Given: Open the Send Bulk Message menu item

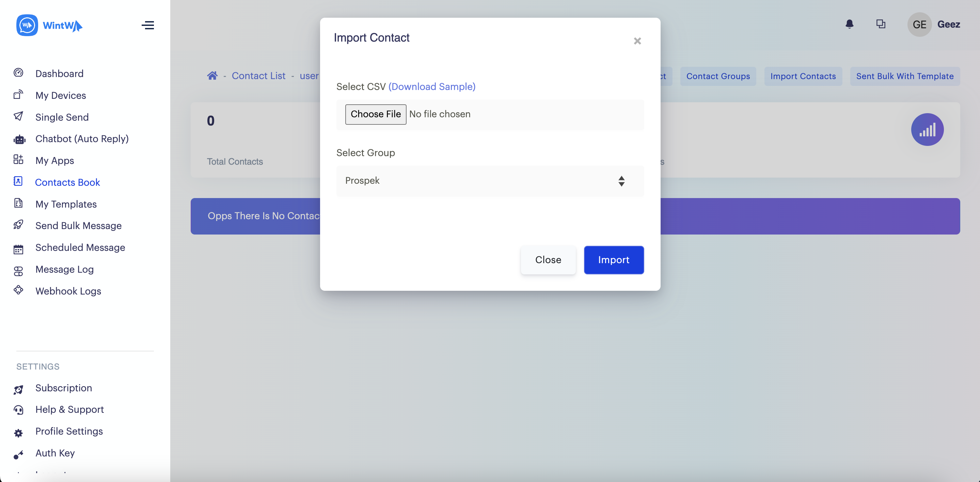Looking at the screenshot, I should (78, 226).
